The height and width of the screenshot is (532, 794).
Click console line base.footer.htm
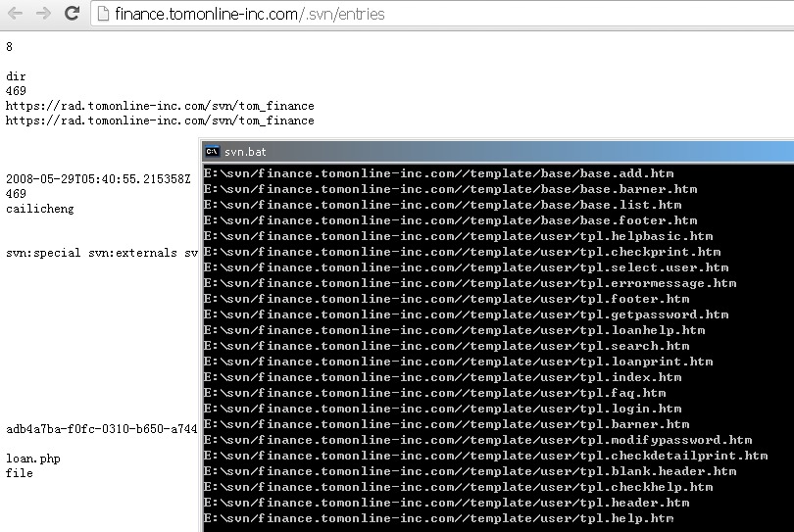450,220
